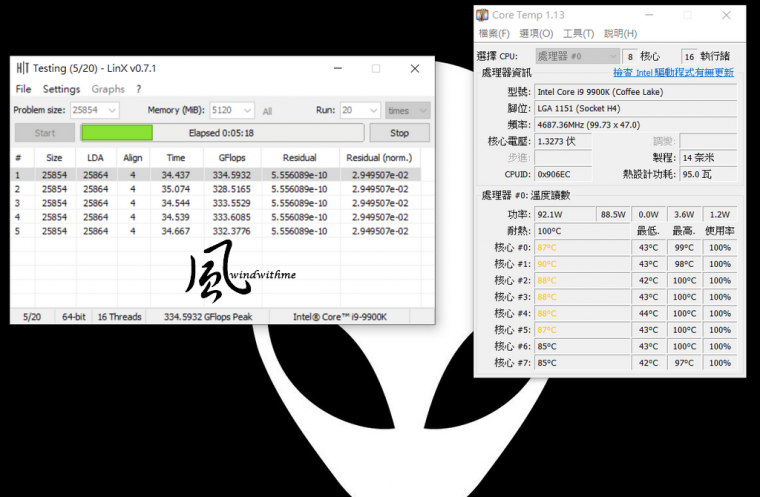
Task: Select test result row 3
Action: click(x=200, y=203)
